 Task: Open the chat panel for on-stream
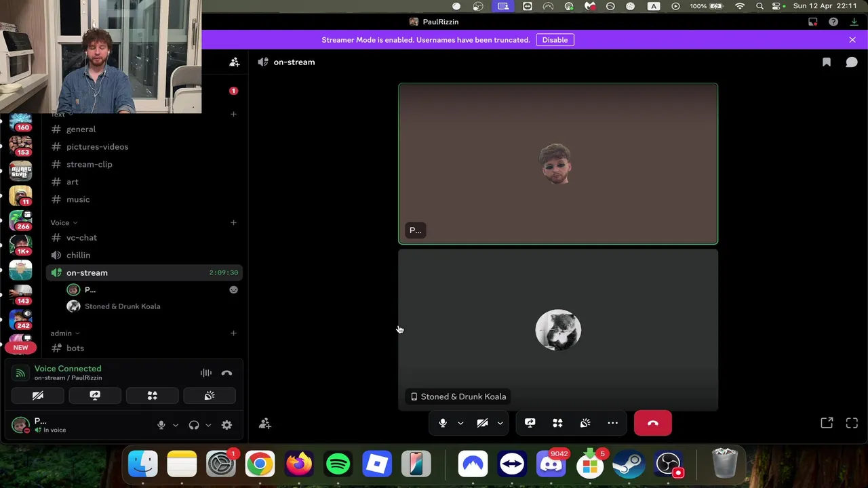tap(852, 62)
